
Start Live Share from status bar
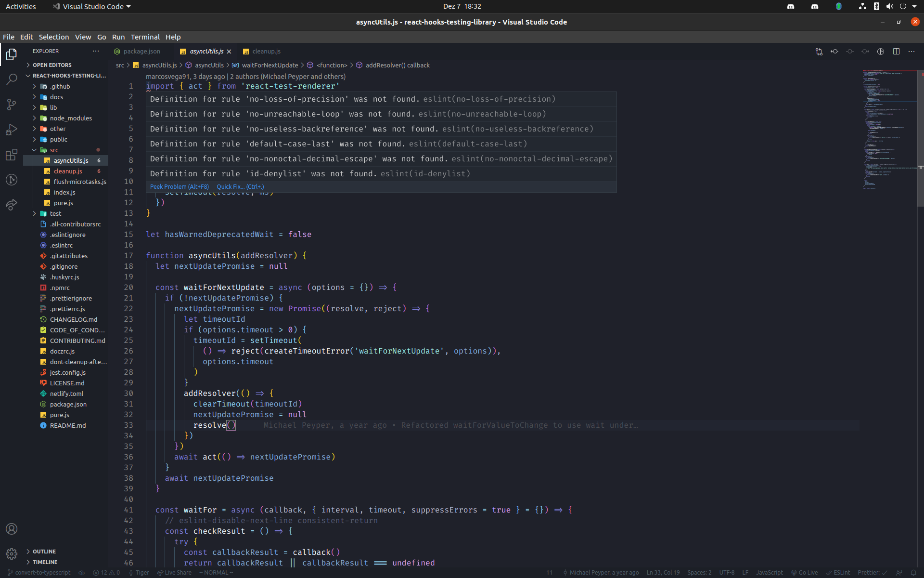[174, 573]
